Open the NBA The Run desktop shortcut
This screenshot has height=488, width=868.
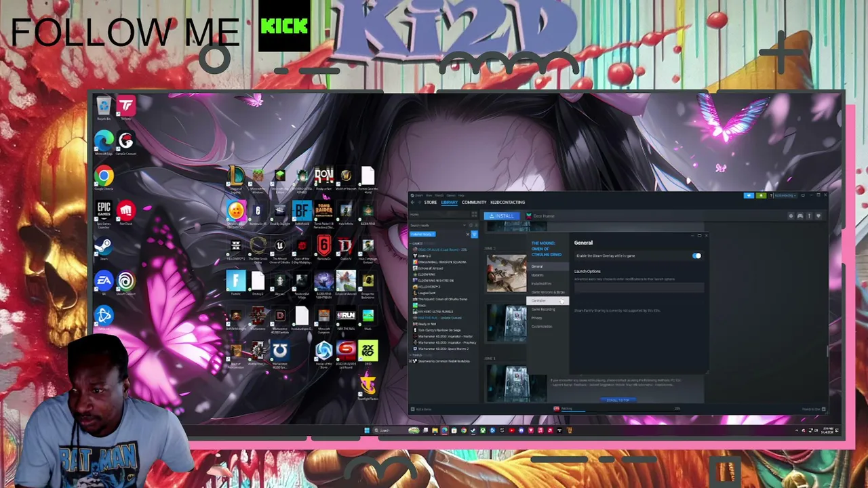345,319
